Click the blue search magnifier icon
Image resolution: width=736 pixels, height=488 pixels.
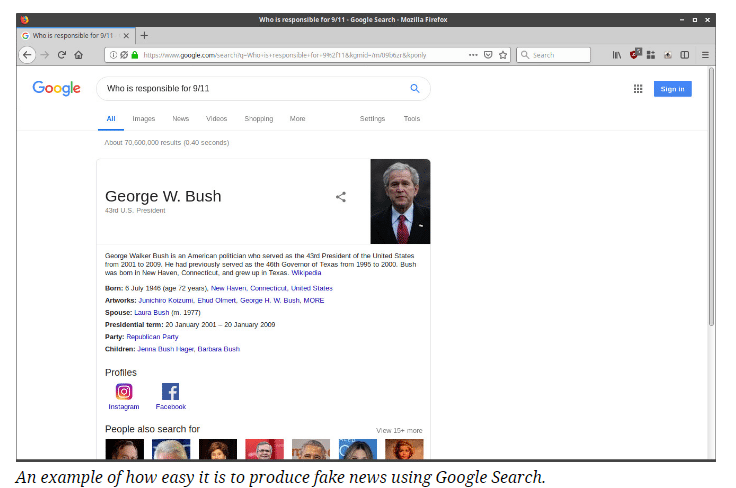(x=414, y=88)
